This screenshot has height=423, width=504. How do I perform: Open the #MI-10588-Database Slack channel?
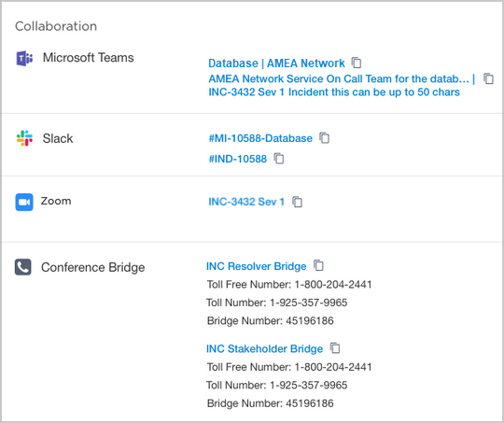pyautogui.click(x=260, y=138)
